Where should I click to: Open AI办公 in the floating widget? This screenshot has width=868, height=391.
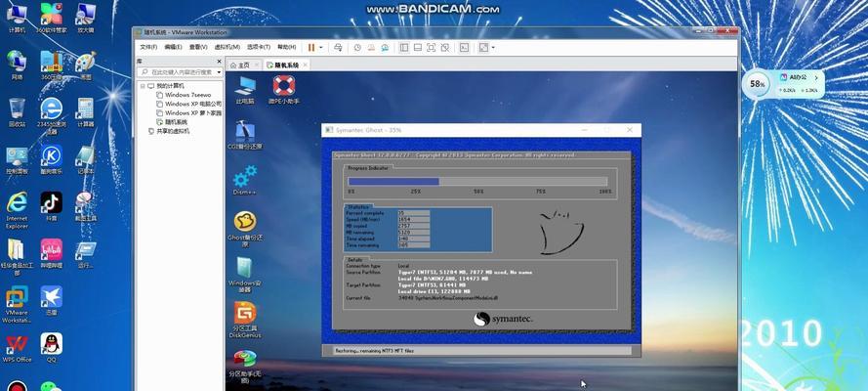(798, 77)
